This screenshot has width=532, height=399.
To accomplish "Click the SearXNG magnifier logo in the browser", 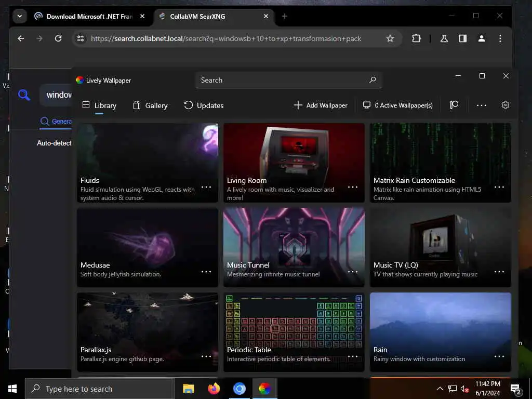I will tap(24, 95).
